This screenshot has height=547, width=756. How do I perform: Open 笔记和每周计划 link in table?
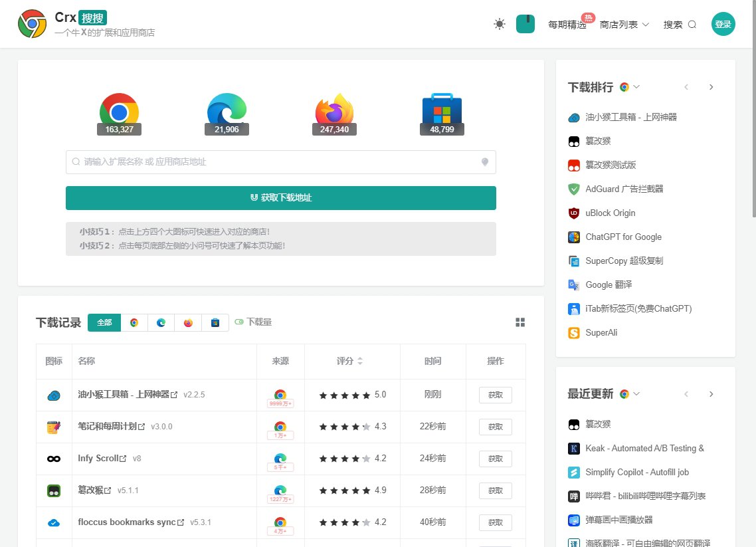point(111,427)
